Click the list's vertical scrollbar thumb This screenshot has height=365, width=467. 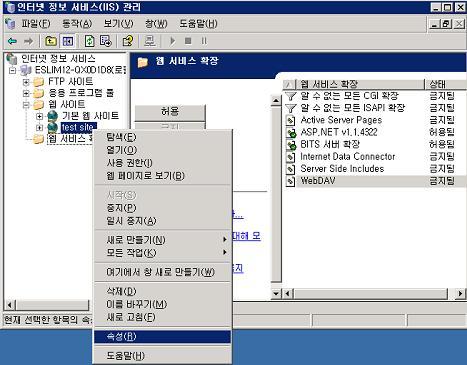(x=276, y=193)
